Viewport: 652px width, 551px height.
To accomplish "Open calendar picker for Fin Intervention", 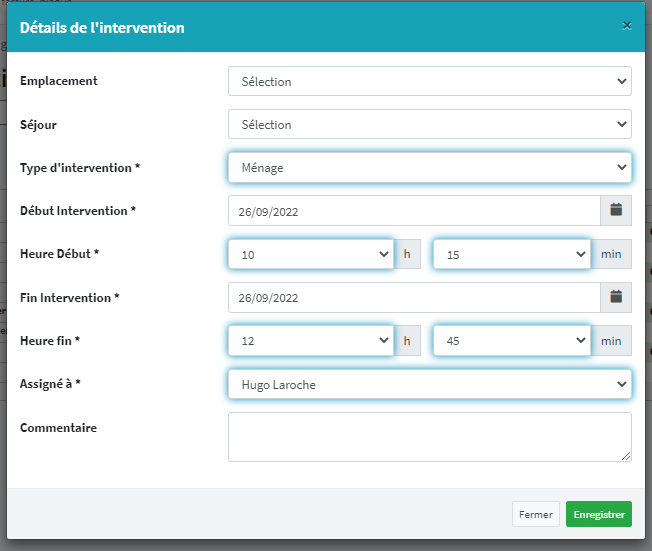I will click(616, 297).
